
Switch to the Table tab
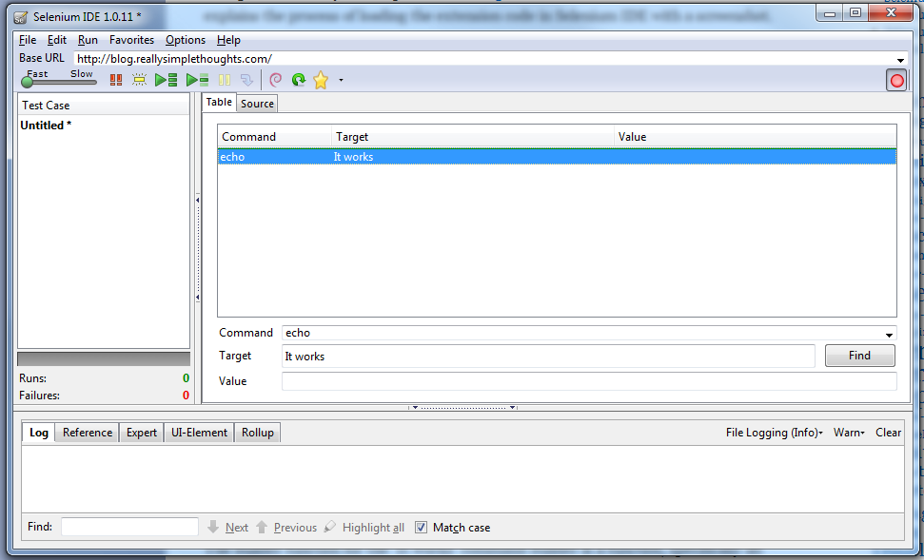point(219,102)
